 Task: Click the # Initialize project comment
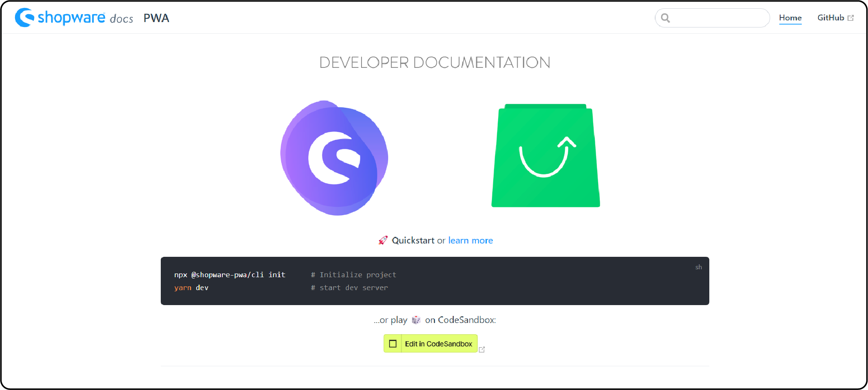(354, 275)
